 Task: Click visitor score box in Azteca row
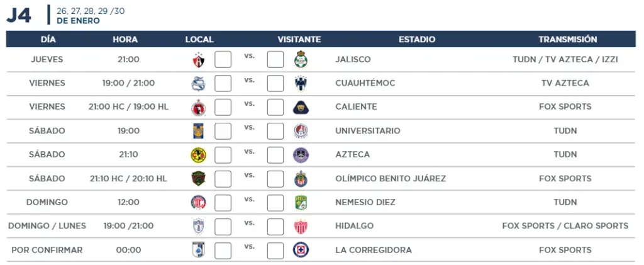tap(275, 155)
